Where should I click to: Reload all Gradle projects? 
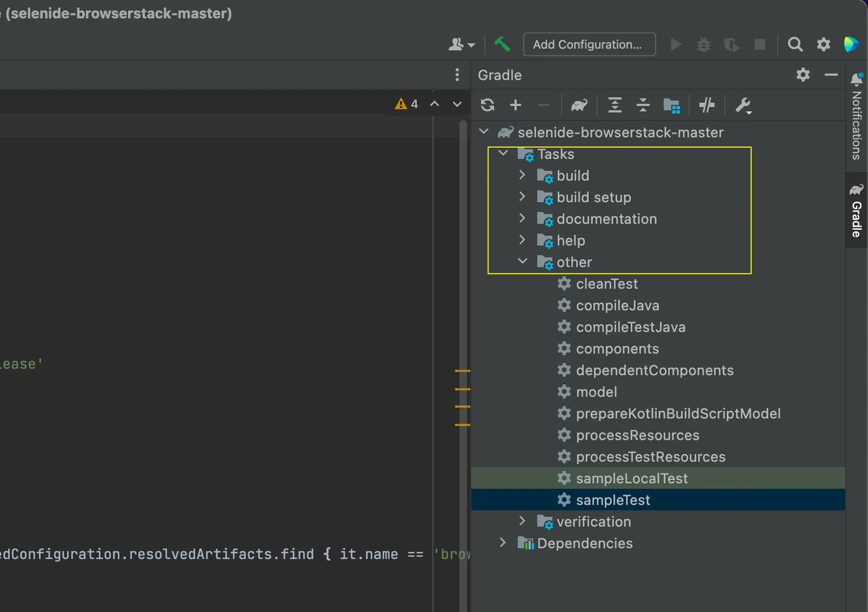pyautogui.click(x=488, y=105)
